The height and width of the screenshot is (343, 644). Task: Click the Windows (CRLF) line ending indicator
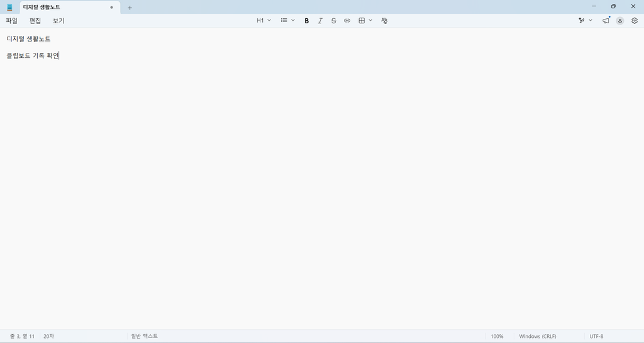(x=538, y=336)
